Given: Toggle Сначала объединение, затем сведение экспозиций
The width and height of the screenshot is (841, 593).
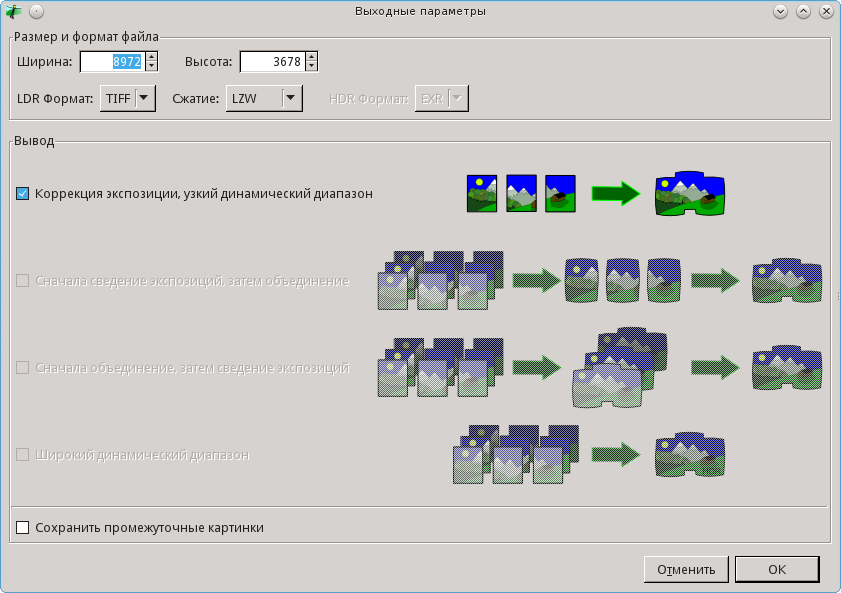Looking at the screenshot, I should pos(23,368).
